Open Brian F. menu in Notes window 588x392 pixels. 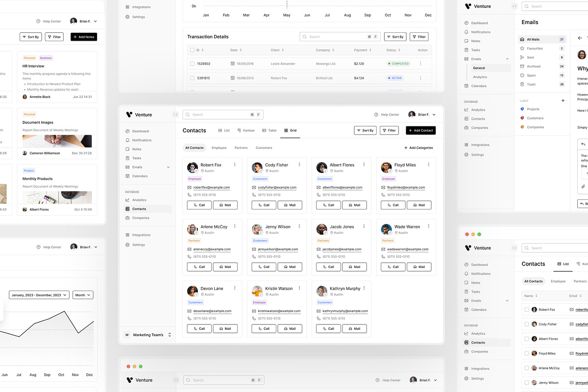(84, 21)
